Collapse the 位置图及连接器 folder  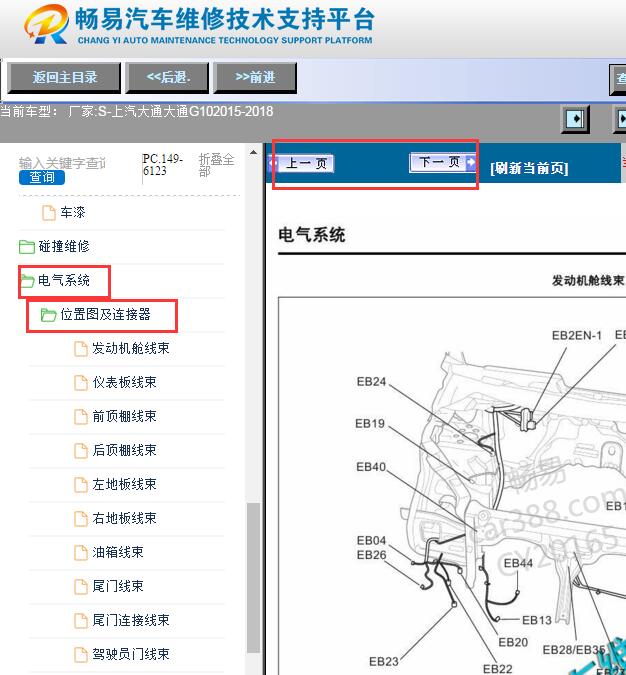tap(48, 315)
